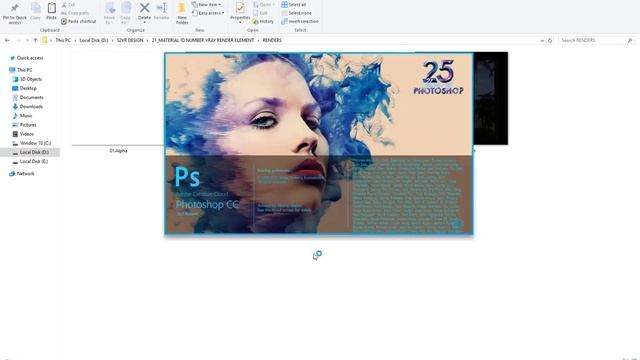This screenshot has height=360, width=640.
Task: Show file History from the ribbon
Action: click(x=263, y=21)
